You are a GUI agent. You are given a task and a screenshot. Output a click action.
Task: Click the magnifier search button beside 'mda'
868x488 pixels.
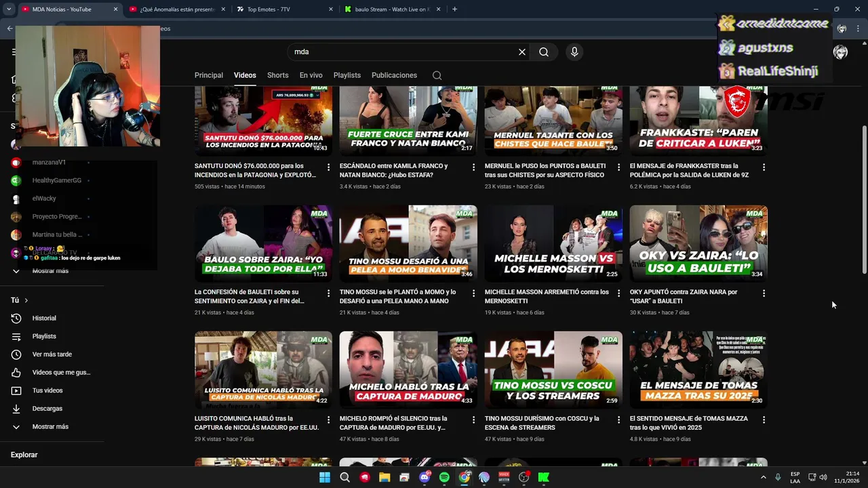click(544, 52)
